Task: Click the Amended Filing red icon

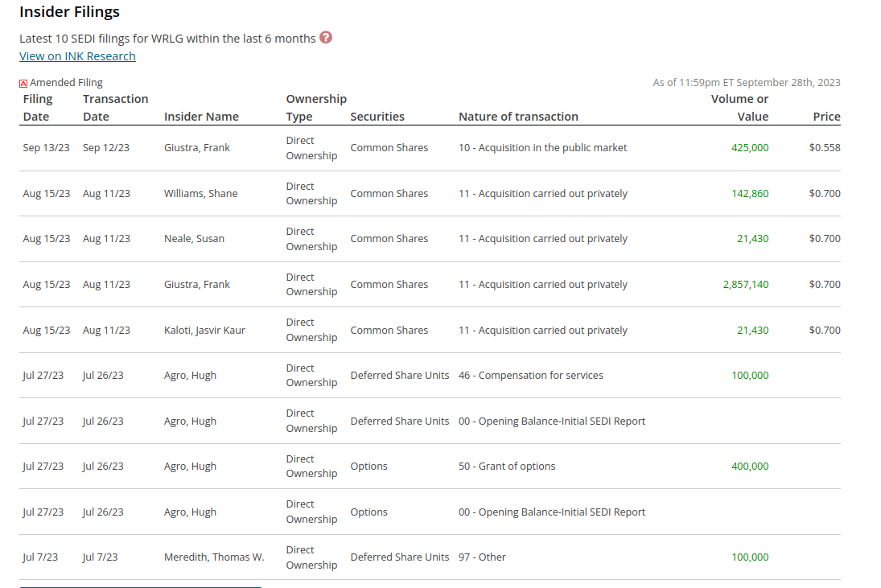Action: pos(23,83)
